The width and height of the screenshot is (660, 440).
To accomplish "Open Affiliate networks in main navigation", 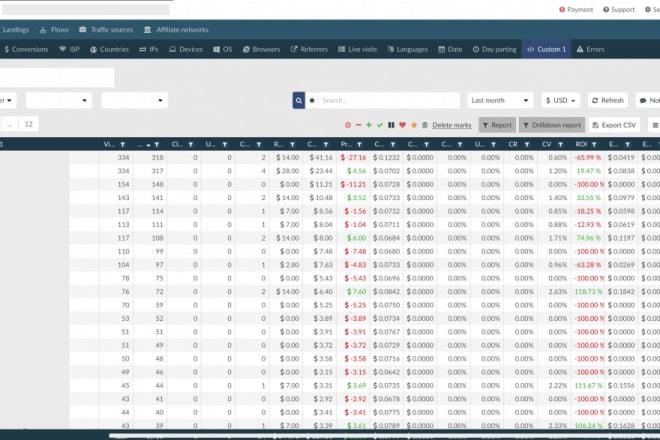I will (x=176, y=29).
